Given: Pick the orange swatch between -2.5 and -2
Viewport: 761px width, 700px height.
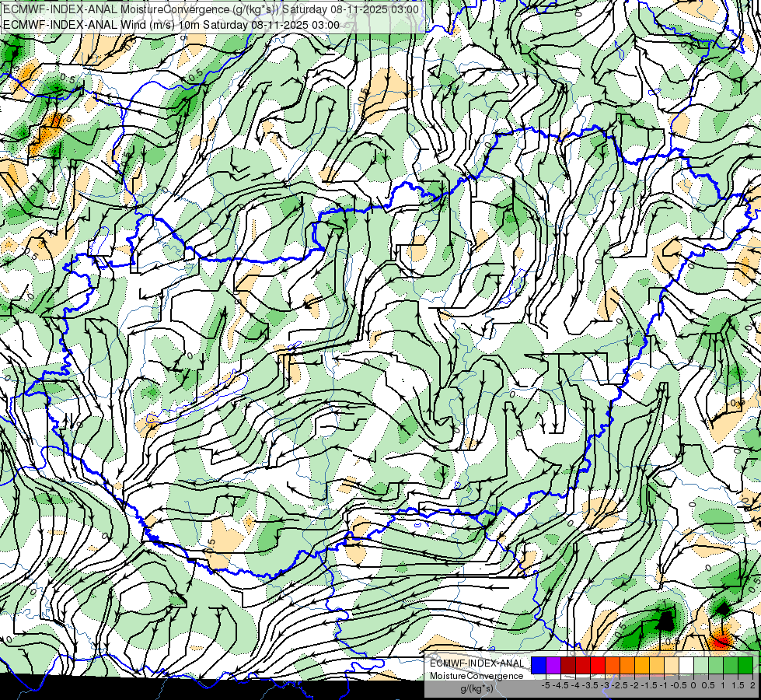Looking at the screenshot, I should pos(627,666).
